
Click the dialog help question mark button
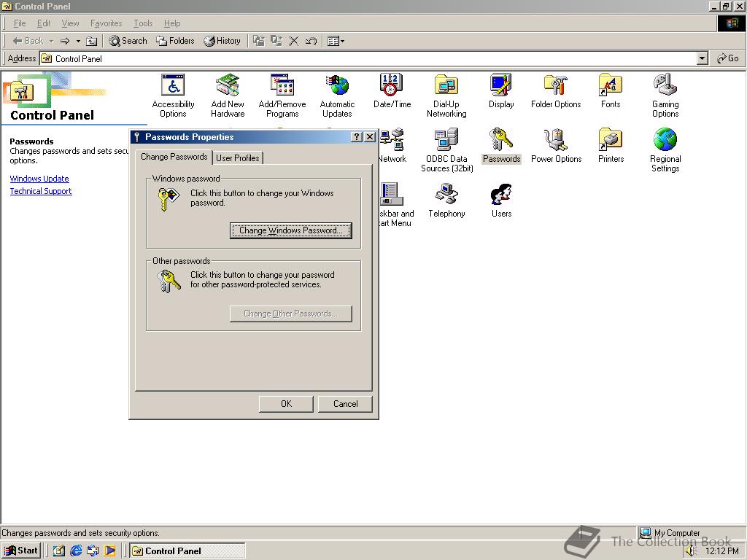356,137
